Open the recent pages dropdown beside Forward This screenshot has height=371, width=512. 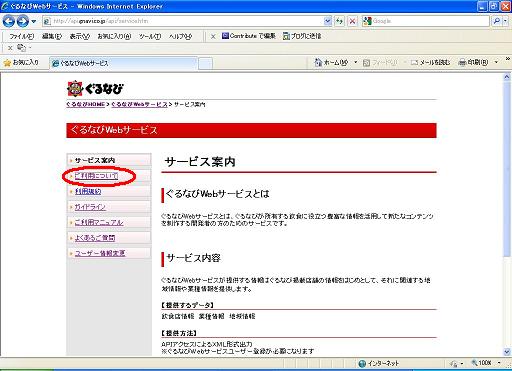click(34, 21)
